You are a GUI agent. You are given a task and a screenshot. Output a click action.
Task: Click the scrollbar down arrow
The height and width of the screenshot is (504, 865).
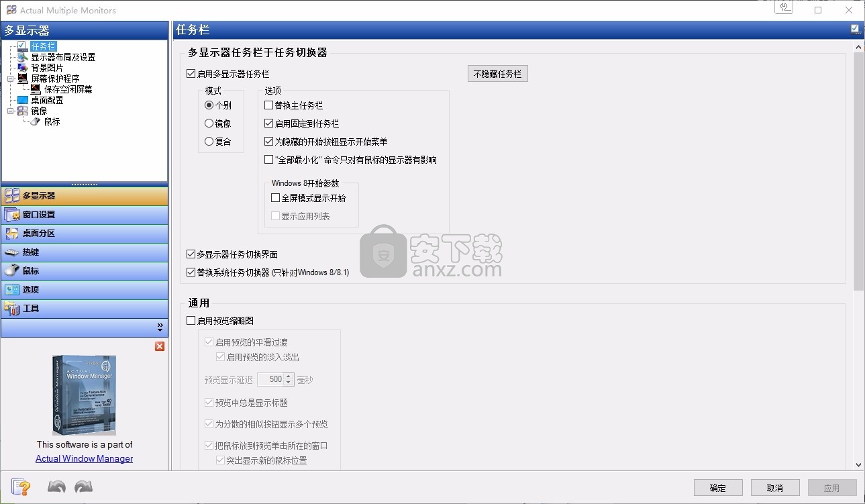(858, 465)
